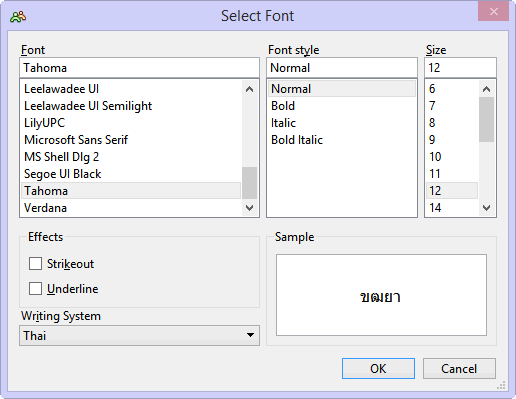Select LilyUPC font in list
The height and width of the screenshot is (399, 516).
pos(131,123)
